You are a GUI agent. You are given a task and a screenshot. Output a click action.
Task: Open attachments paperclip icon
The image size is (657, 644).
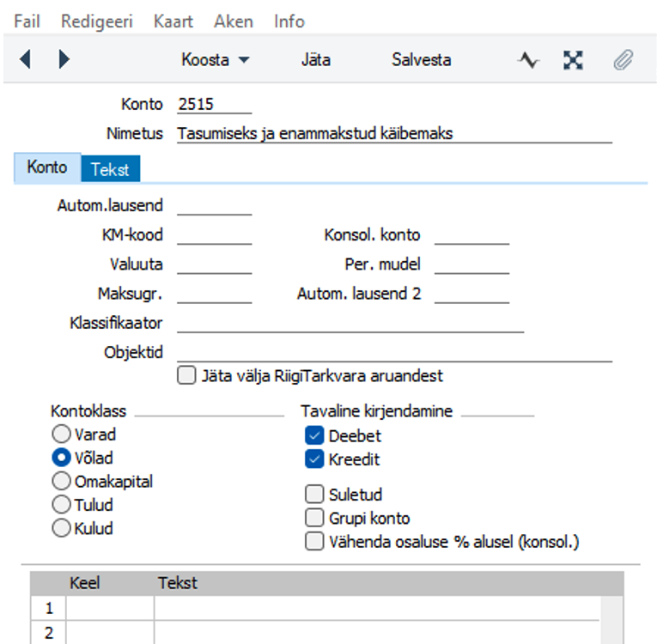[623, 60]
